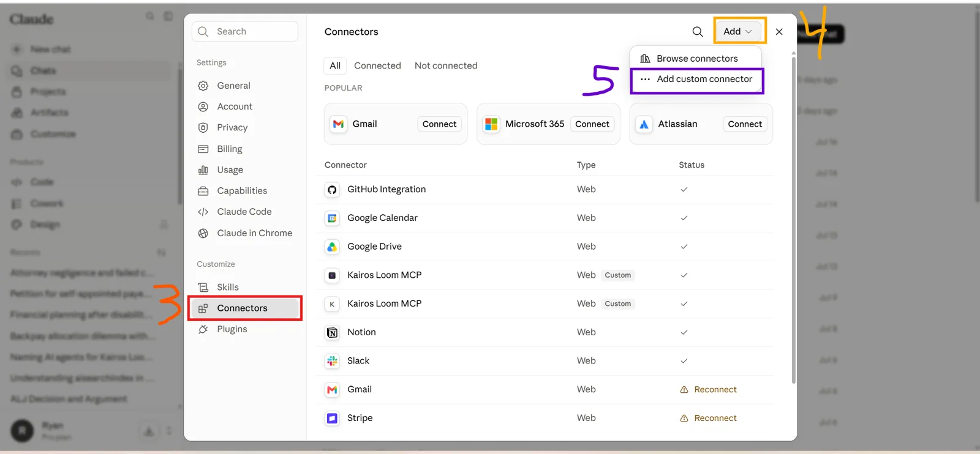Viewport: 980px width, 454px height.
Task: Click the Notion row status checkmark
Action: click(x=684, y=332)
